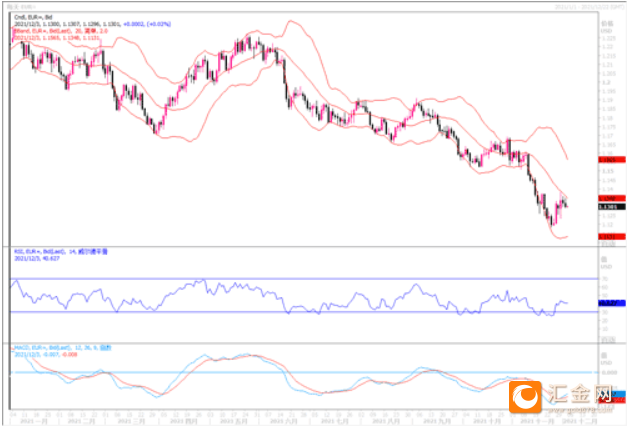
Task: Click the lowest red Bollinger band price tag
Action: [612, 237]
